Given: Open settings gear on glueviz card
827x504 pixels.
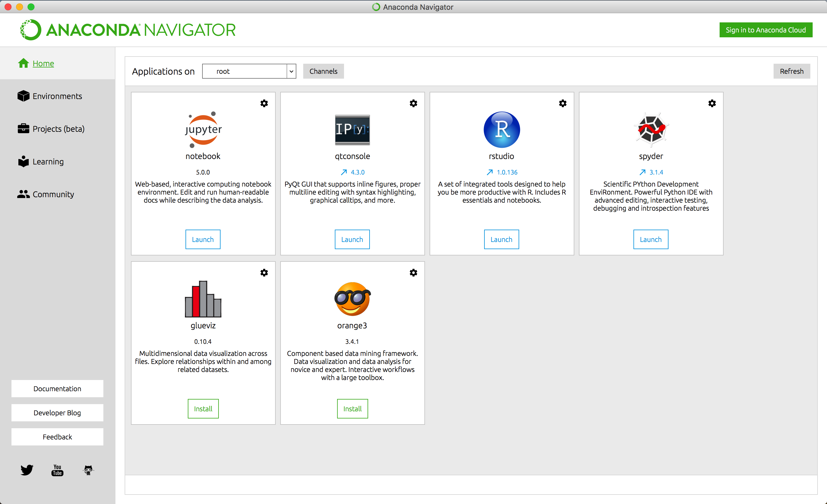Looking at the screenshot, I should [x=264, y=273].
